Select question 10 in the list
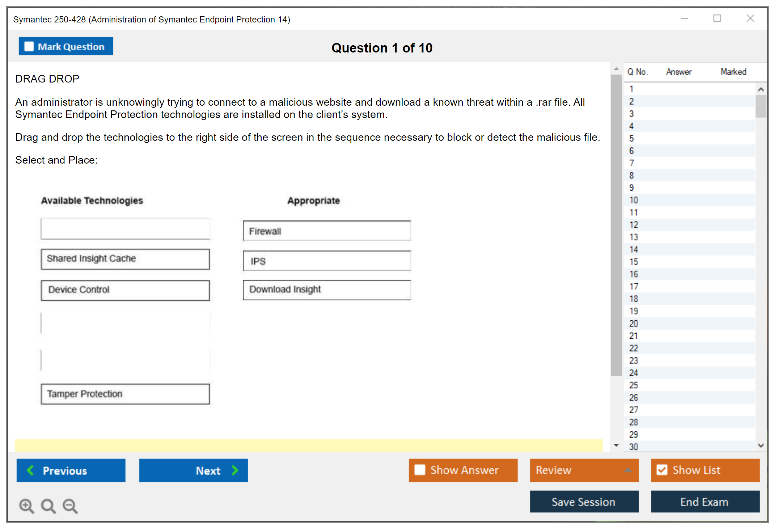Viewport: 778px width, 532px height. (x=634, y=200)
